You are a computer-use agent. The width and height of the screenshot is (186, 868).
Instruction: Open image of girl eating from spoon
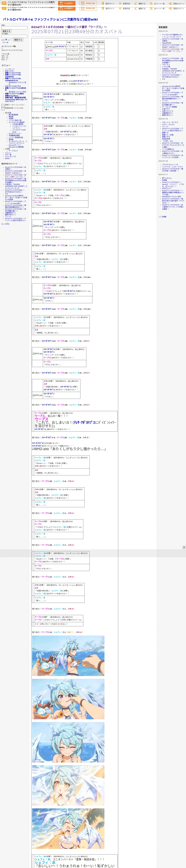pos(68,699)
